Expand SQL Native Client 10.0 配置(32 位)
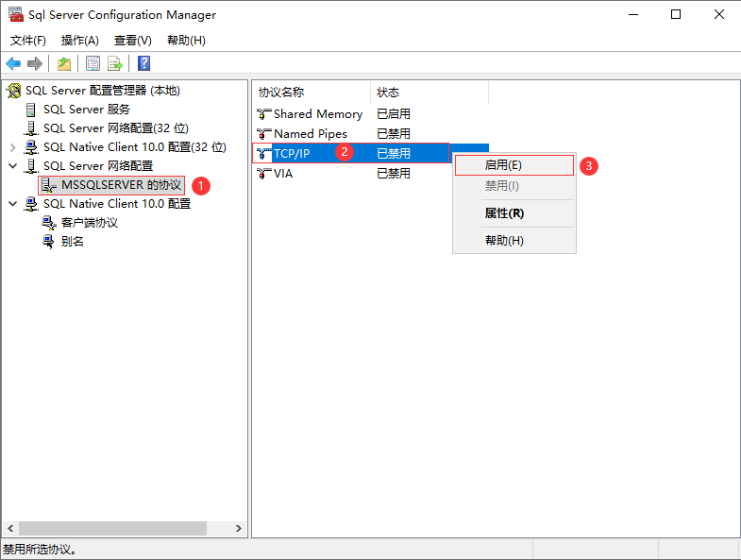 [13, 147]
